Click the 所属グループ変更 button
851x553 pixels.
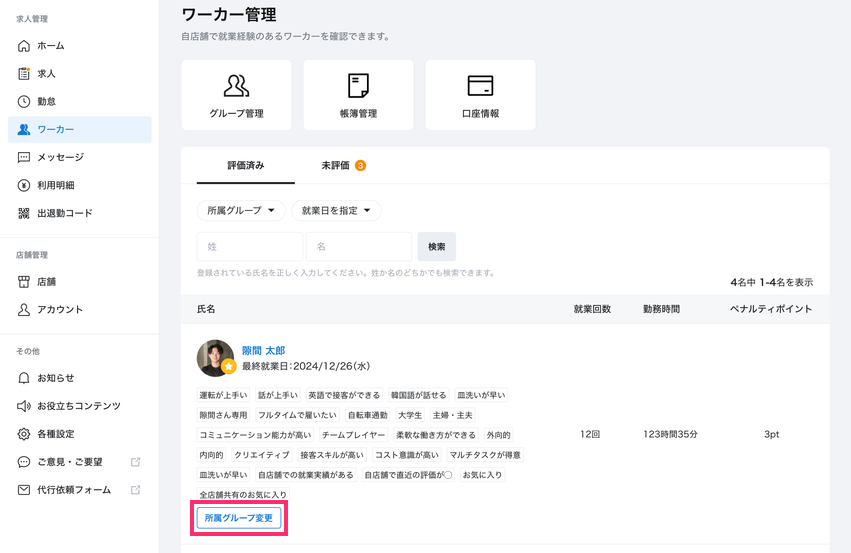pos(238,518)
